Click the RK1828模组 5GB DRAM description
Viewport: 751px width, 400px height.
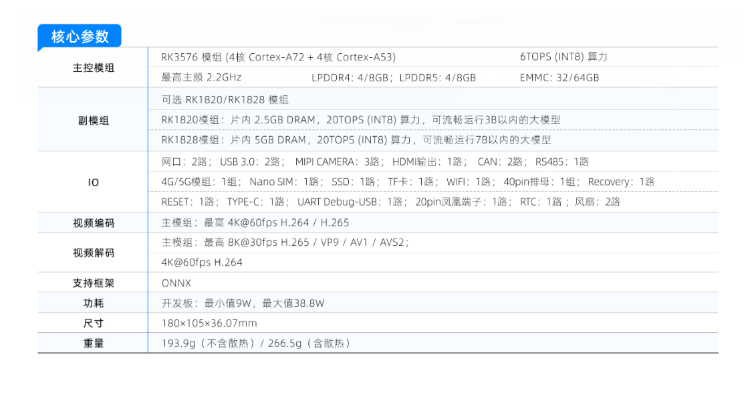tap(356, 140)
